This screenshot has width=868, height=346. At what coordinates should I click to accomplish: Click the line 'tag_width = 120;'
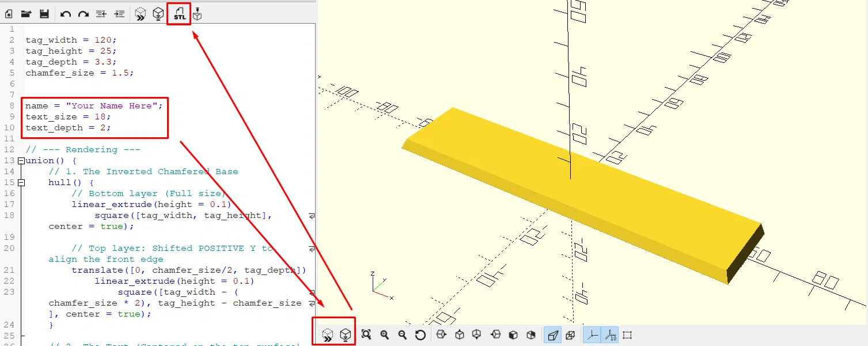click(71, 40)
